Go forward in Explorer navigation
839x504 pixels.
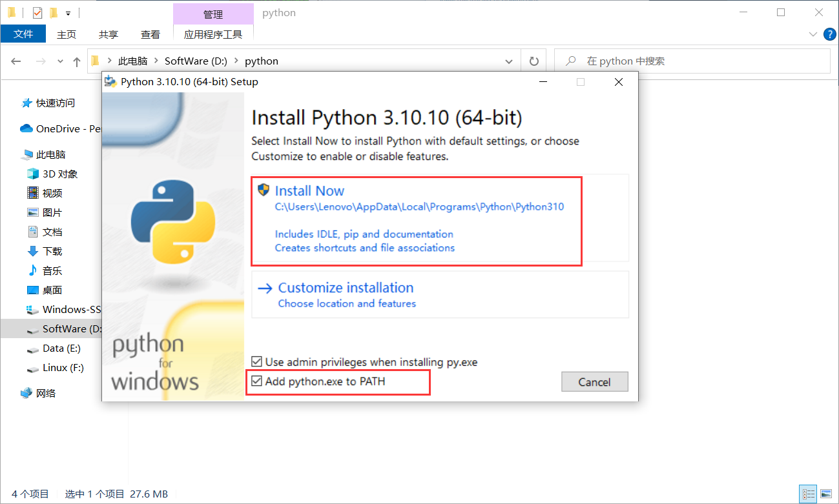[40, 61]
